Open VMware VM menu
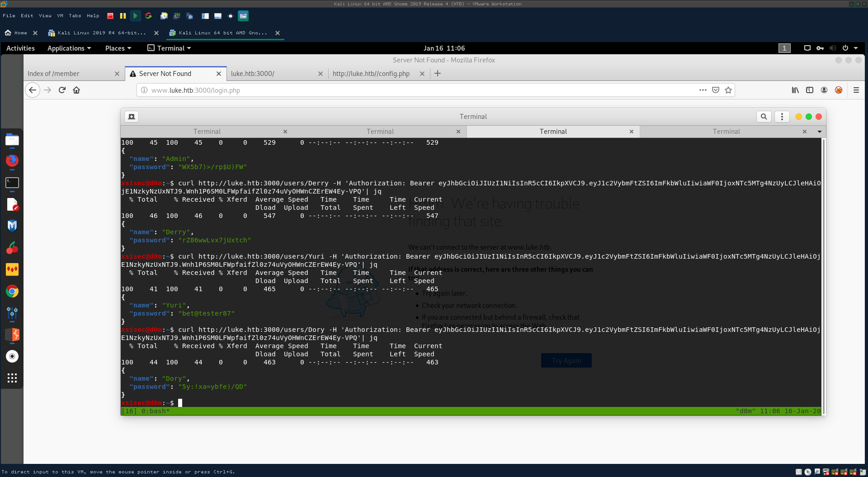The width and height of the screenshot is (868, 477). [x=60, y=16]
